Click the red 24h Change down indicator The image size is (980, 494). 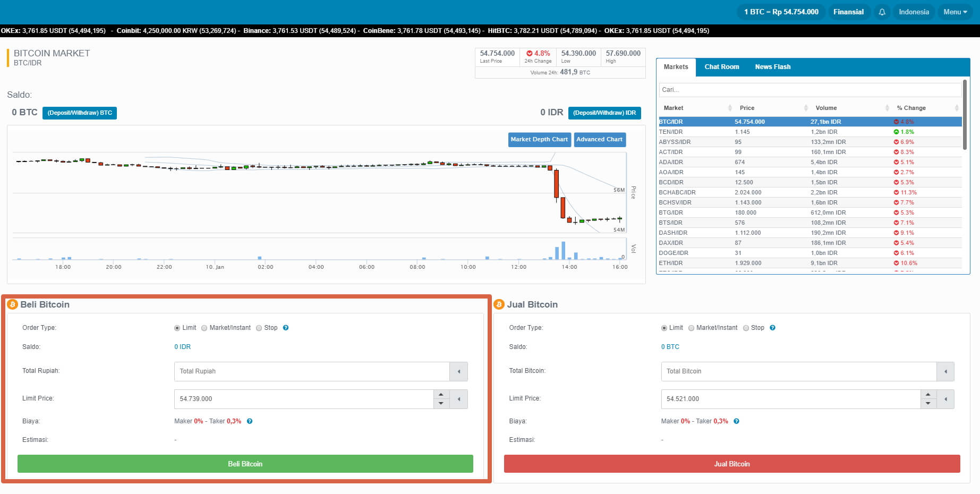(x=529, y=53)
